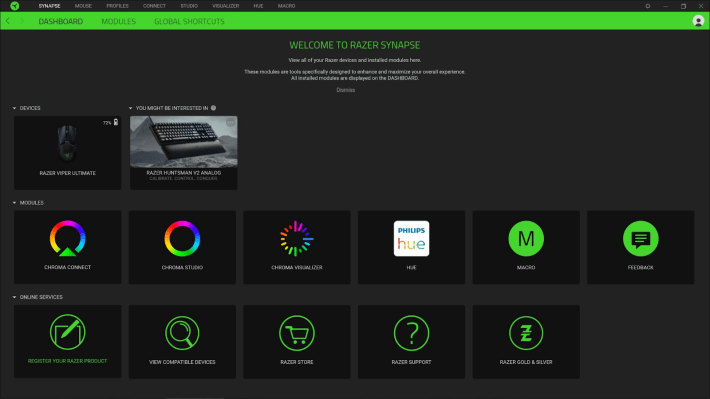Open the Synapse top menu
Screen dimensions: 710x399
49,6
